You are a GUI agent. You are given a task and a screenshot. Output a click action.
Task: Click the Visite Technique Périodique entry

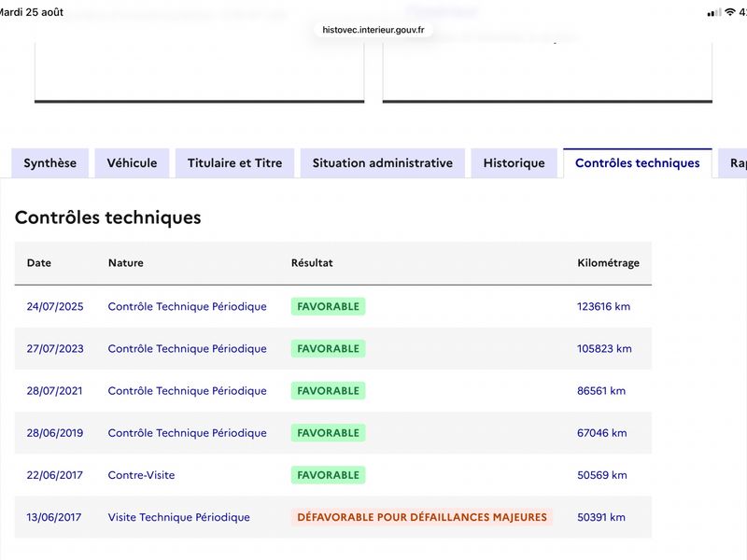click(x=178, y=517)
